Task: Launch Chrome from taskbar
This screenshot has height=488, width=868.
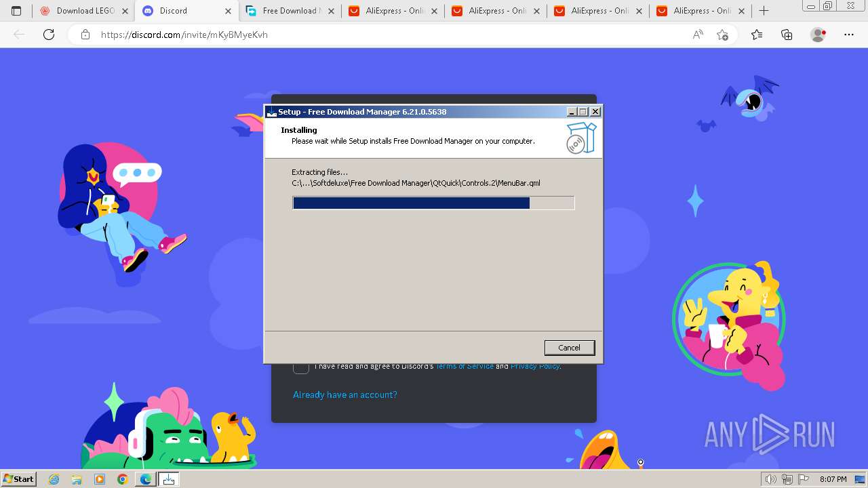Action: point(122,479)
